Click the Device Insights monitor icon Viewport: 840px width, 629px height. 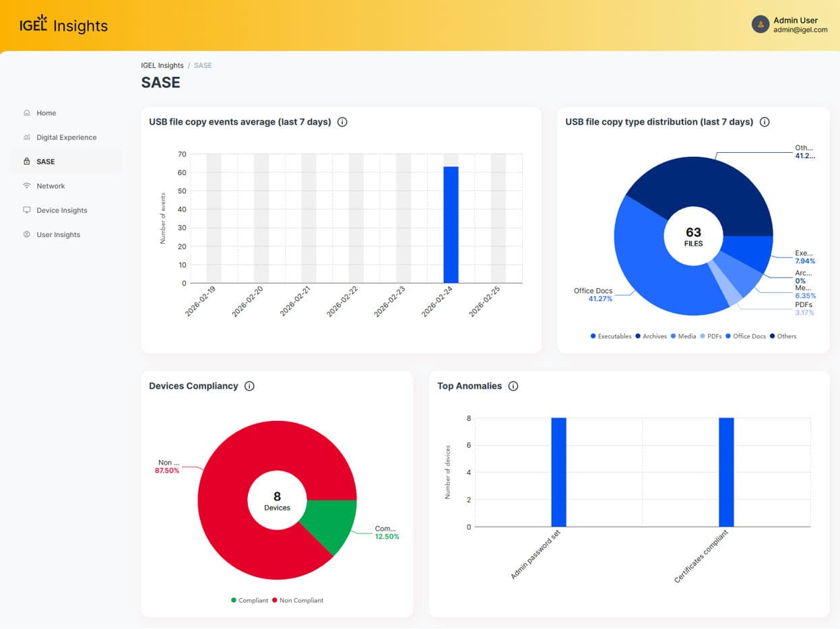[x=27, y=210]
